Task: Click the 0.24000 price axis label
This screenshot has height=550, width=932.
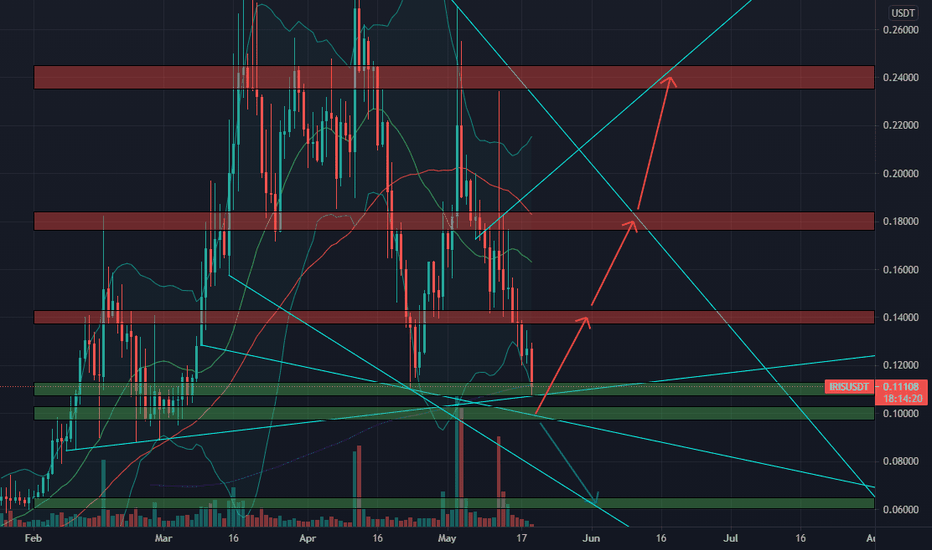Action: pos(900,78)
